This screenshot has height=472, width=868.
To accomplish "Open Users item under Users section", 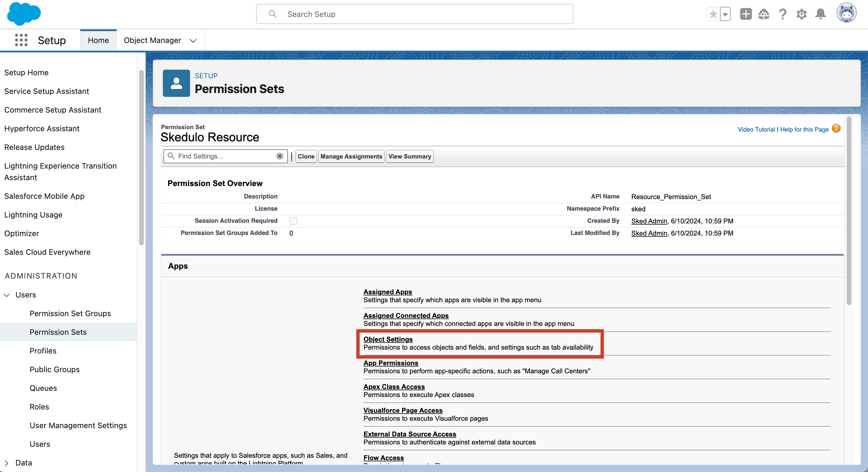I will (x=40, y=444).
